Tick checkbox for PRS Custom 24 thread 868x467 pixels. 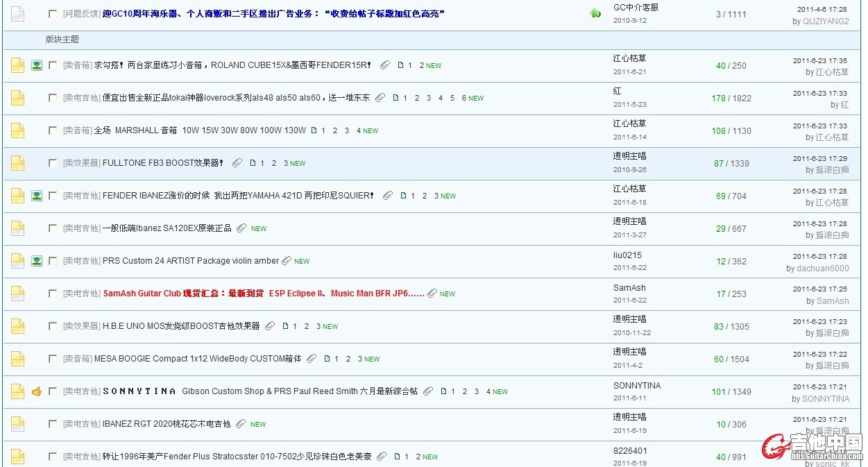point(53,261)
